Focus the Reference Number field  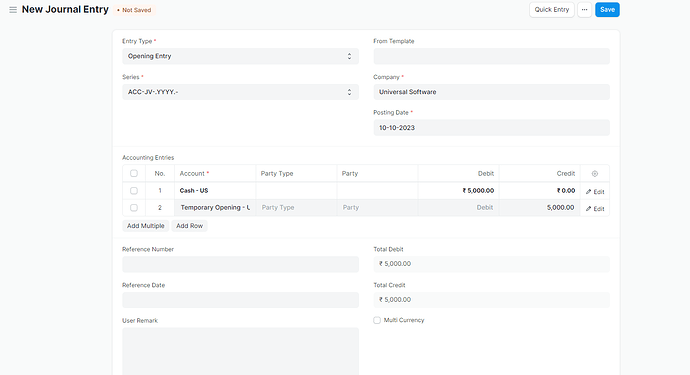(240, 265)
